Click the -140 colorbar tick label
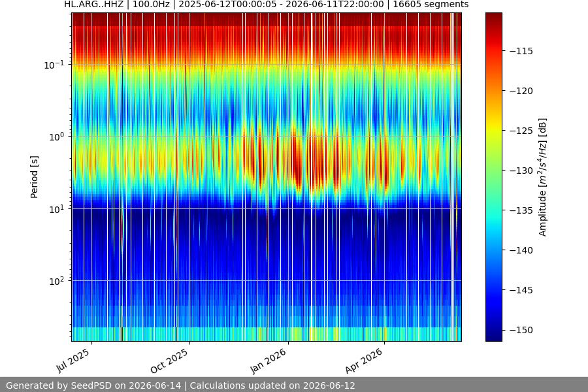The height and width of the screenshot is (392, 588). 521,250
